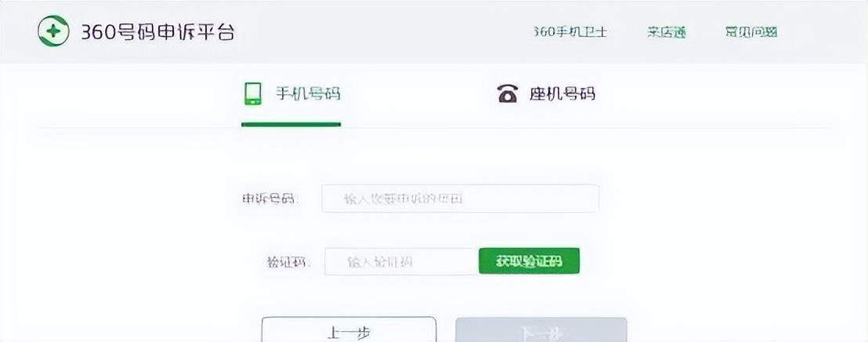The width and height of the screenshot is (868, 342).
Task: Click the 360号码申诉平台 title text
Action: pyautogui.click(x=157, y=32)
